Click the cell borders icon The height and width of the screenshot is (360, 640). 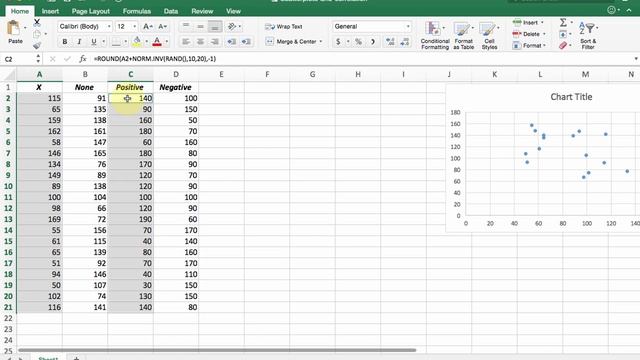116,42
